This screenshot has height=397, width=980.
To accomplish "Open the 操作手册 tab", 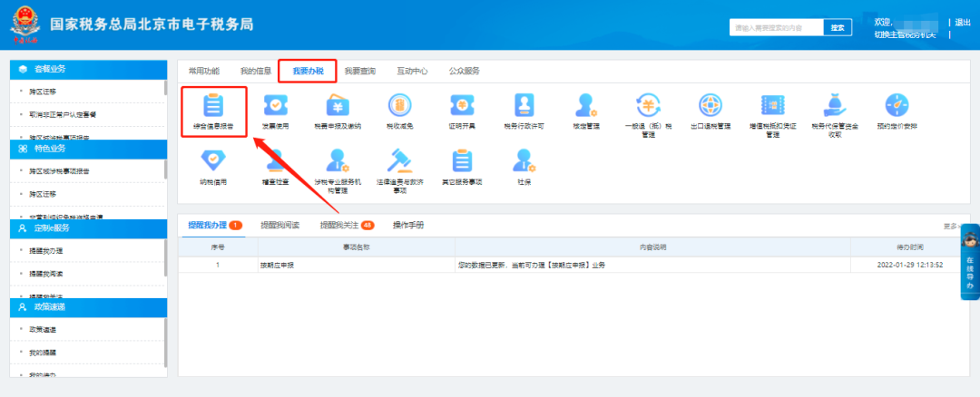I will [x=408, y=226].
